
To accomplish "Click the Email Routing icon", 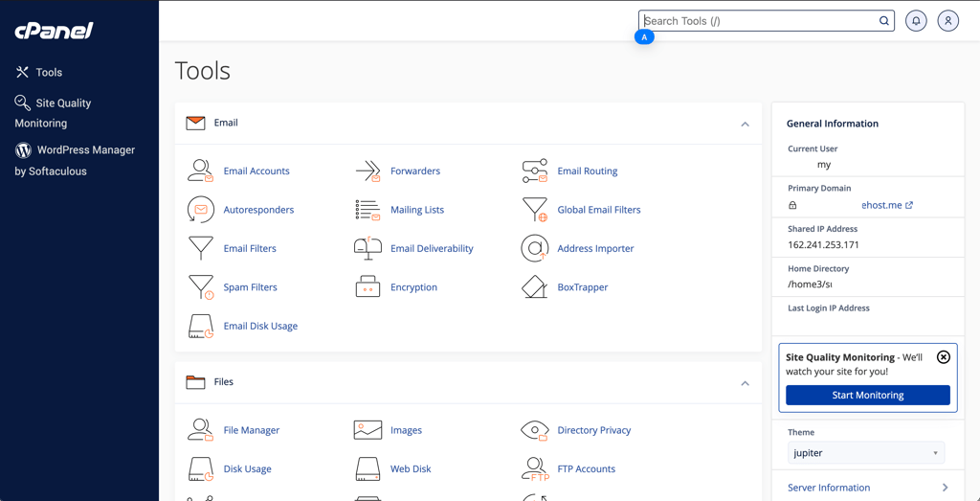I will [534, 171].
